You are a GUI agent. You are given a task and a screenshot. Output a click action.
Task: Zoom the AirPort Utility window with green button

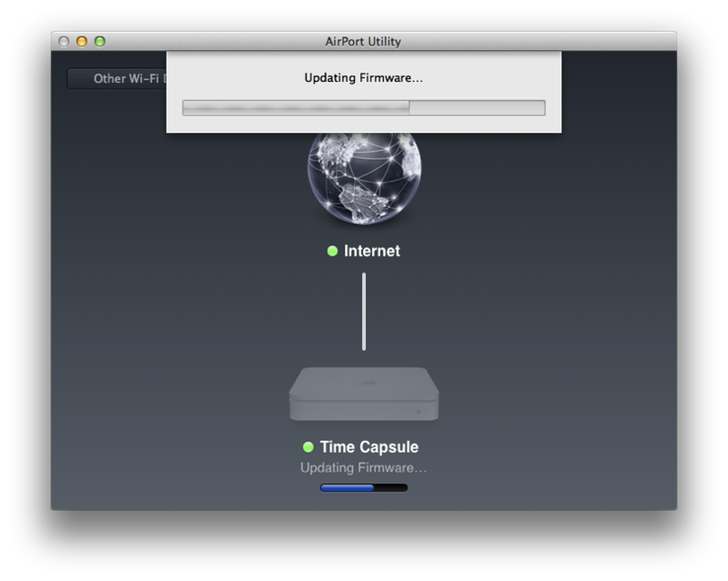100,41
